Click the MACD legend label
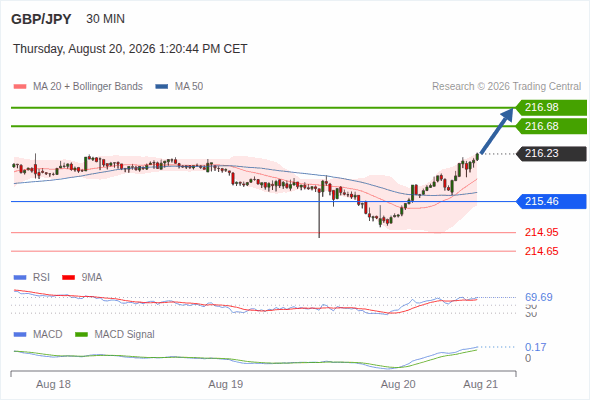Image resolution: width=590 pixels, height=400 pixels. pos(47,335)
